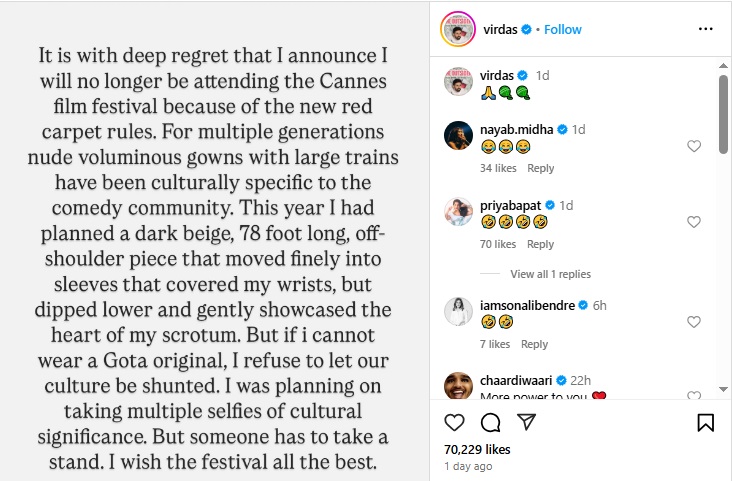Open virdas profile picture in header
732x481 pixels.
(x=458, y=30)
